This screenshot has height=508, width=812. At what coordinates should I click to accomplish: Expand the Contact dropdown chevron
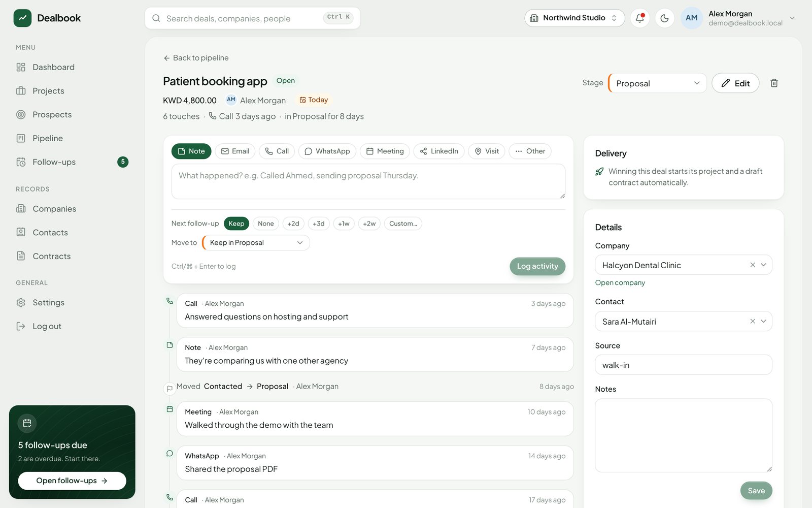(x=763, y=321)
